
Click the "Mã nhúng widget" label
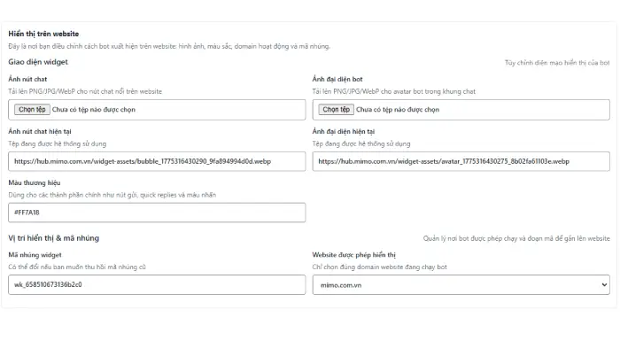pos(35,254)
